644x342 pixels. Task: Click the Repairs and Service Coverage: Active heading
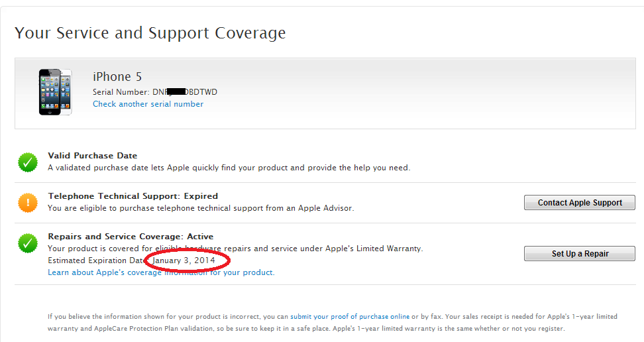pos(131,237)
